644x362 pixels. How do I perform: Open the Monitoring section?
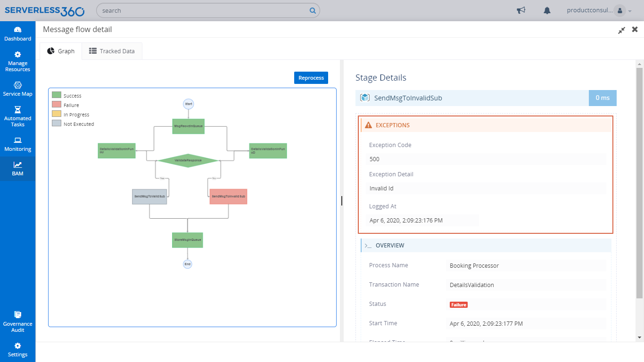click(x=17, y=144)
